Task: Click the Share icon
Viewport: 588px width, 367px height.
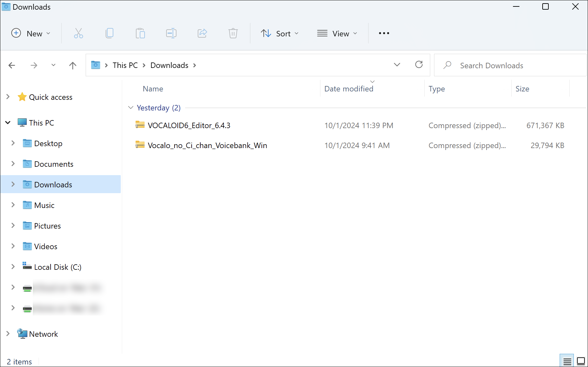Action: pos(202,33)
